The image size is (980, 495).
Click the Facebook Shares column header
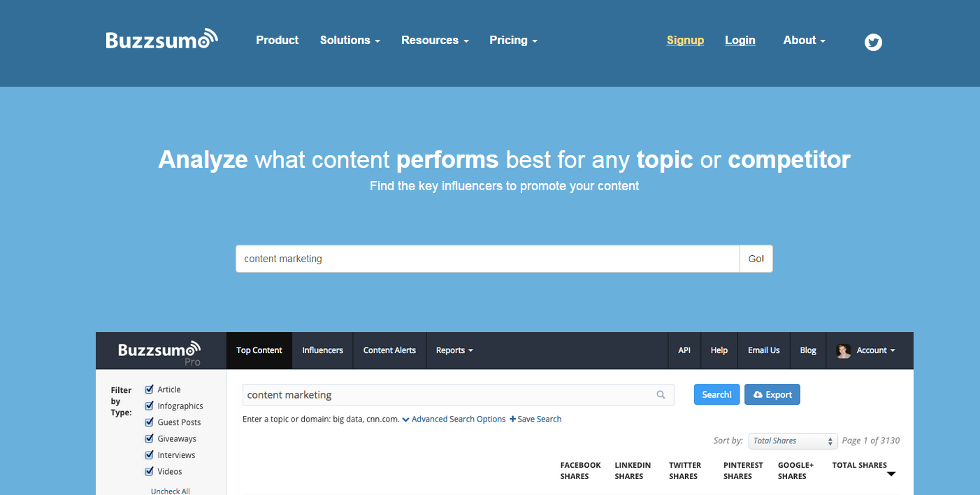click(580, 471)
